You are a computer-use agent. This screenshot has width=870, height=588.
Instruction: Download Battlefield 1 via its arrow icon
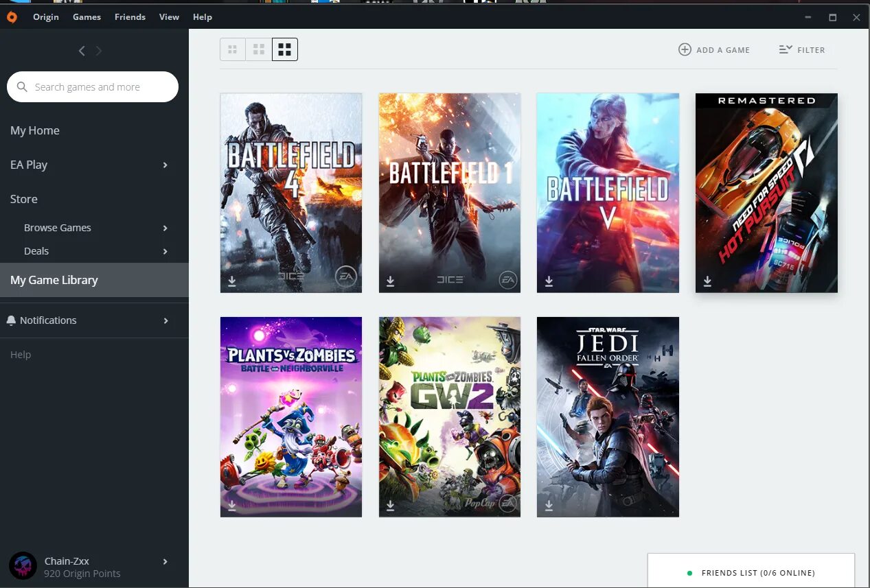pos(390,281)
